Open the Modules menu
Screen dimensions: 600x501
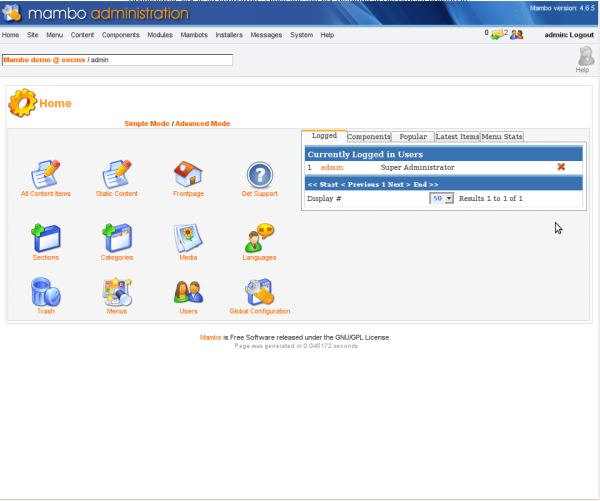[160, 35]
